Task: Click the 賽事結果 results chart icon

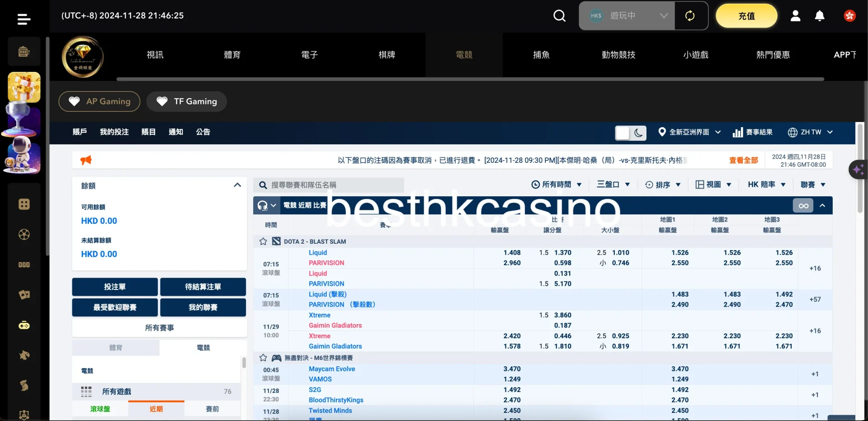Action: coord(739,132)
